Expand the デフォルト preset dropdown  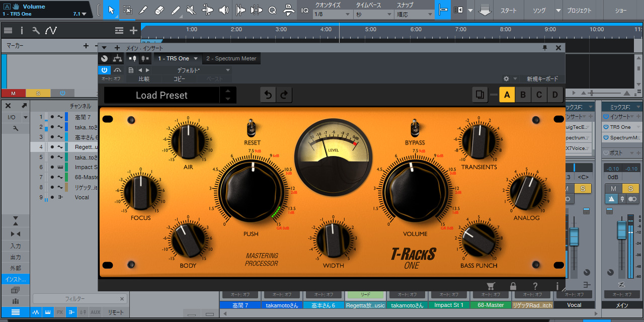pyautogui.click(x=227, y=70)
